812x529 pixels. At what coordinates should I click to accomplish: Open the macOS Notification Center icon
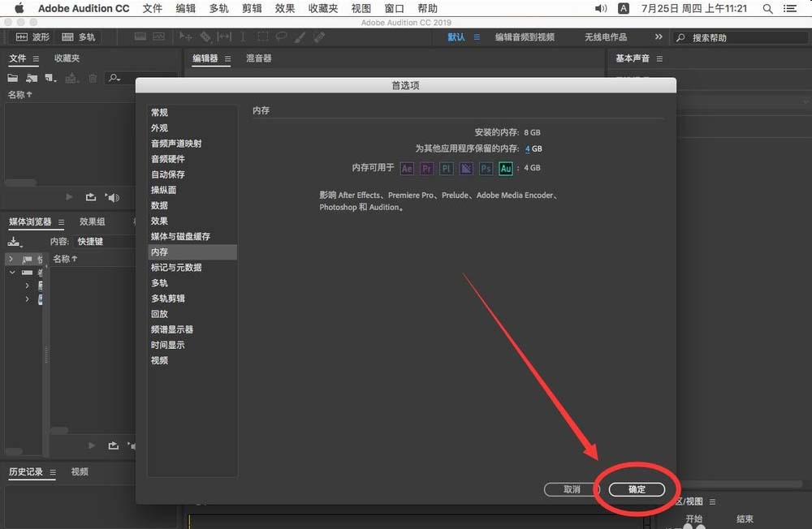[x=790, y=8]
